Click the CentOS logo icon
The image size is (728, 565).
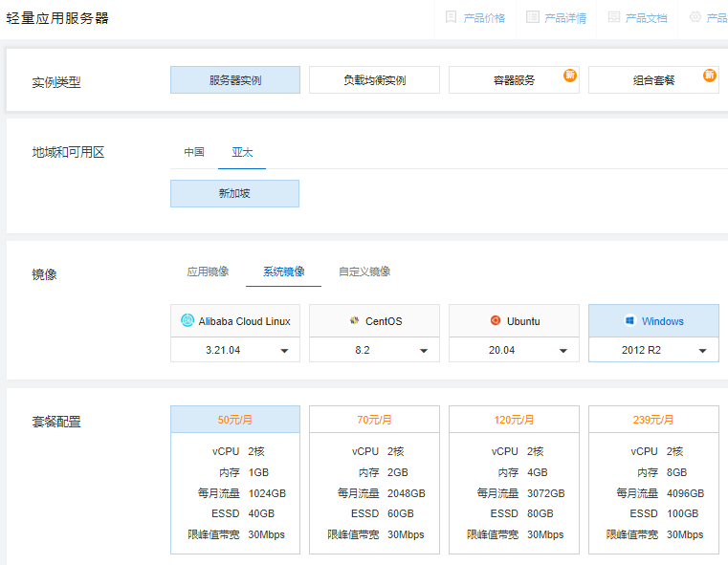[355, 320]
